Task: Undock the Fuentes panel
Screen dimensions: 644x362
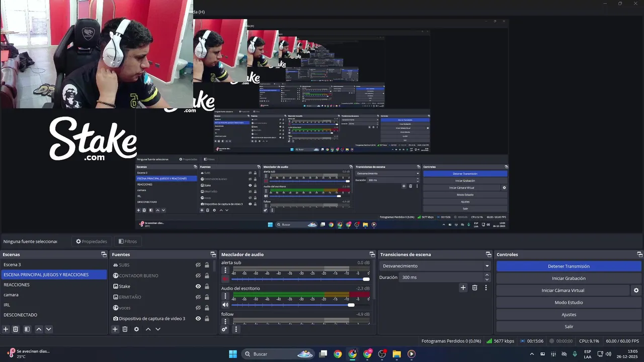Action: click(213, 254)
